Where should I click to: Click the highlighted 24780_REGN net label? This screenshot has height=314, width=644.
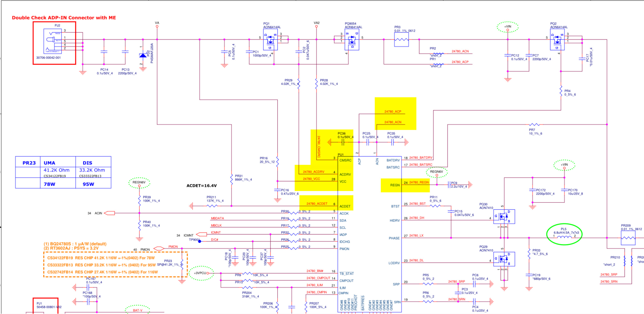pos(419,182)
